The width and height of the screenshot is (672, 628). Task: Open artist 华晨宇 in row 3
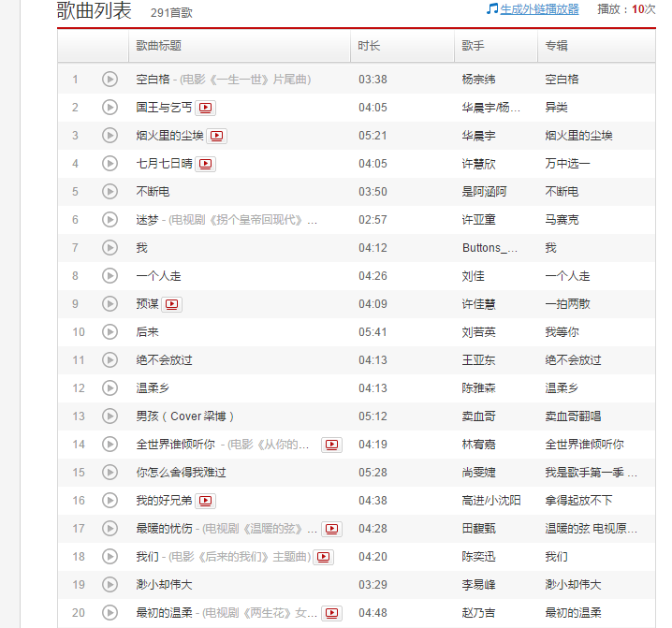click(478, 136)
